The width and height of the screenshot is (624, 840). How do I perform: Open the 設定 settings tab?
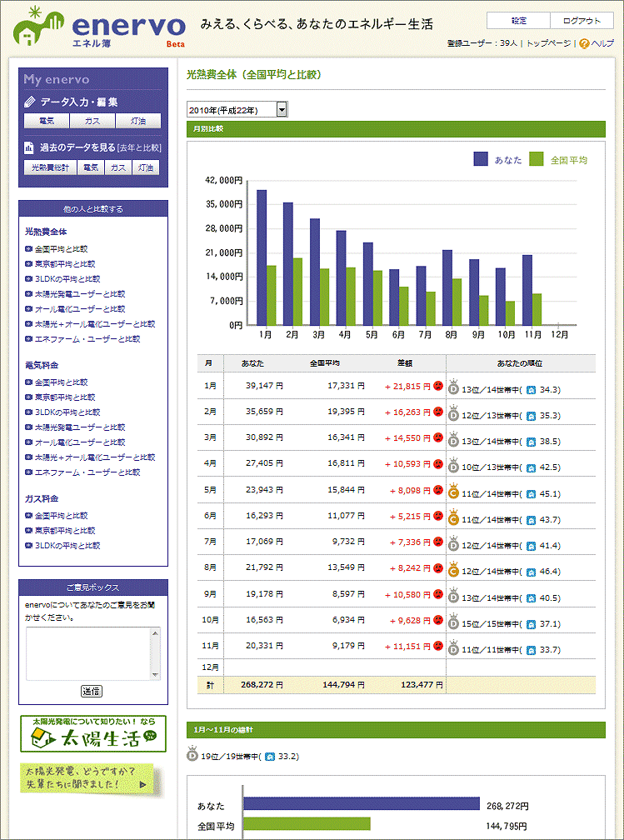click(518, 21)
